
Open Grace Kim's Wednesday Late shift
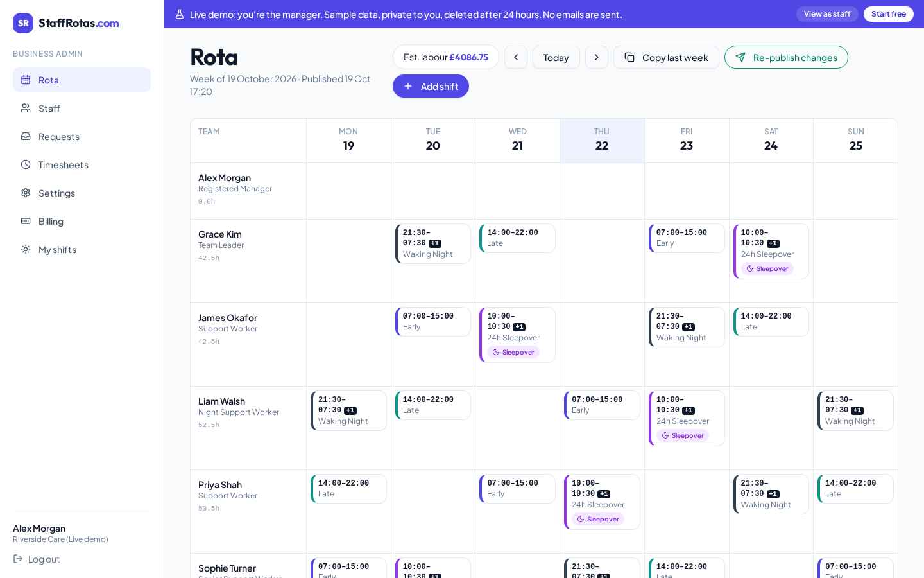click(x=518, y=238)
